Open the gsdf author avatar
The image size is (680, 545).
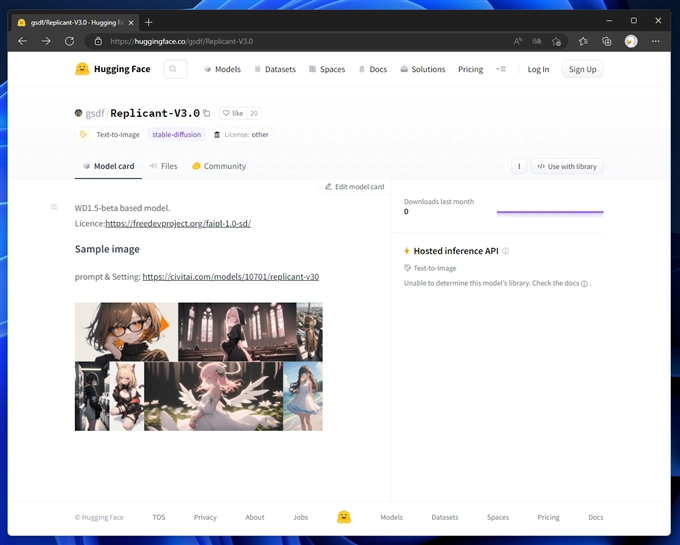(x=78, y=113)
